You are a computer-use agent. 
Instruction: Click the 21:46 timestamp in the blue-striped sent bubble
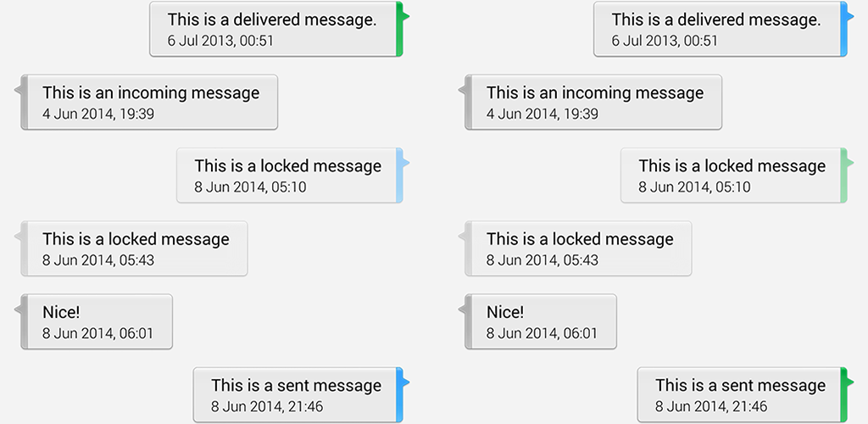267,407
